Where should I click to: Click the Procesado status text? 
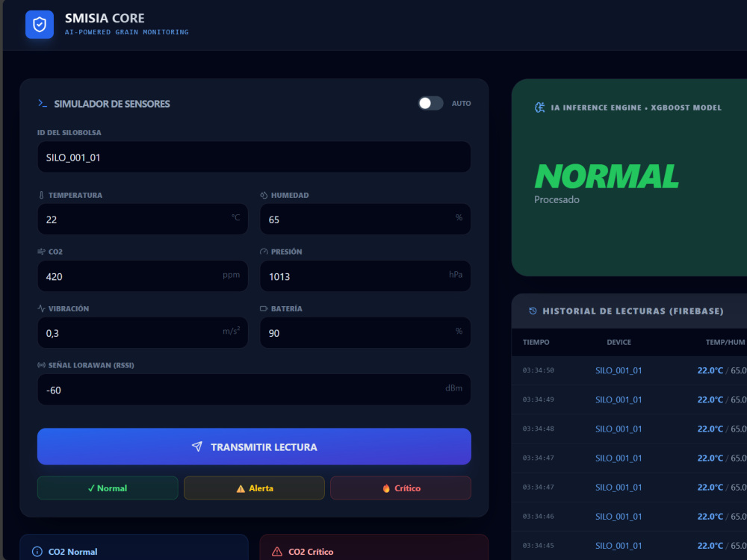[557, 199]
